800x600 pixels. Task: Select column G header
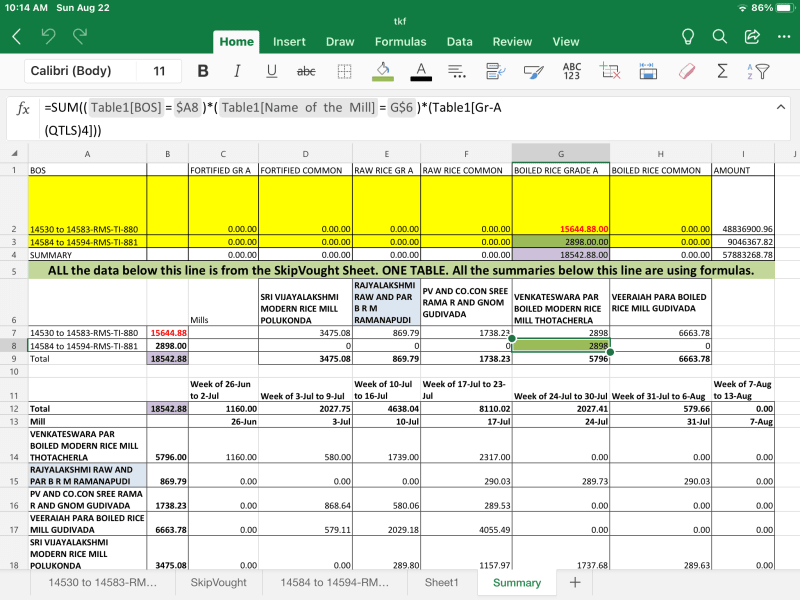click(x=561, y=154)
